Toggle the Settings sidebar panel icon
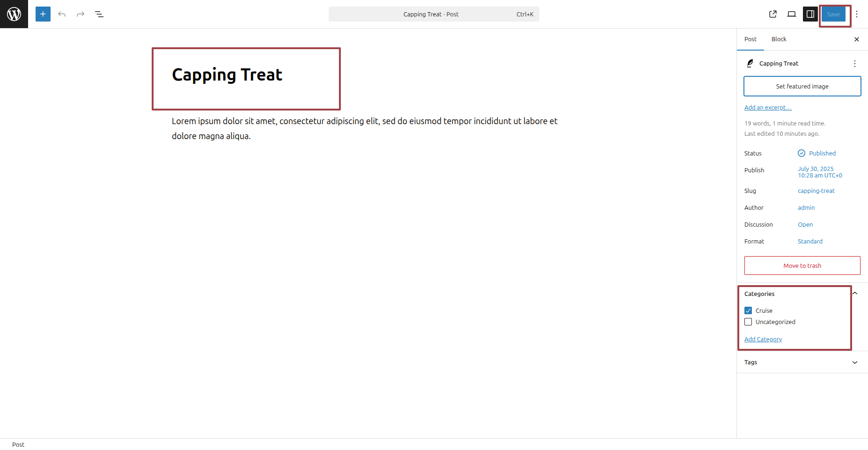The width and height of the screenshot is (868, 450). click(x=810, y=14)
